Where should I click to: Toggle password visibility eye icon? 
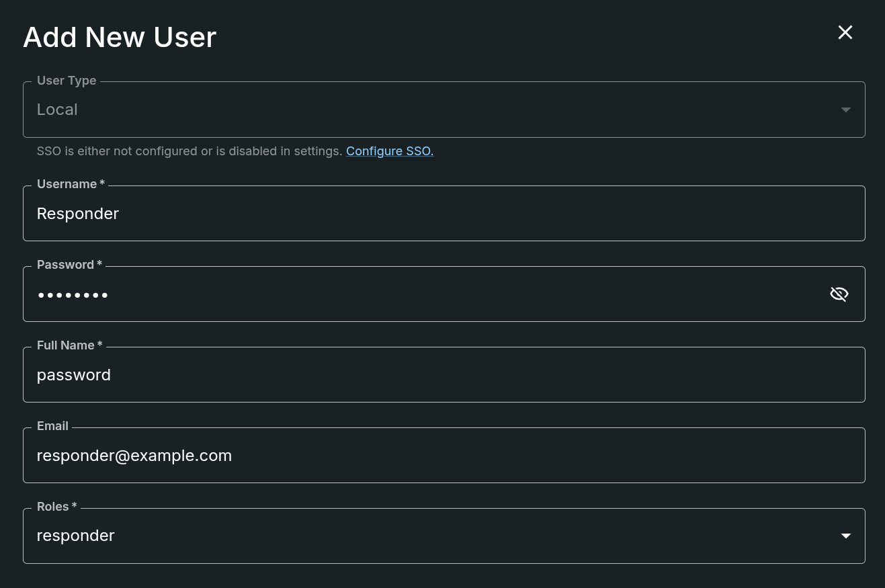(839, 294)
